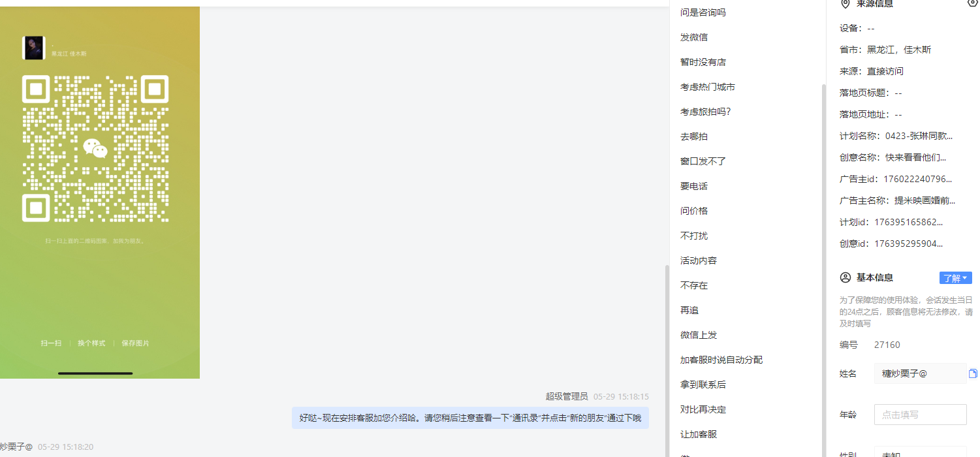This screenshot has width=980, height=457.
Task: Click the timestamp 05-29 15:18:15
Action: click(x=621, y=396)
